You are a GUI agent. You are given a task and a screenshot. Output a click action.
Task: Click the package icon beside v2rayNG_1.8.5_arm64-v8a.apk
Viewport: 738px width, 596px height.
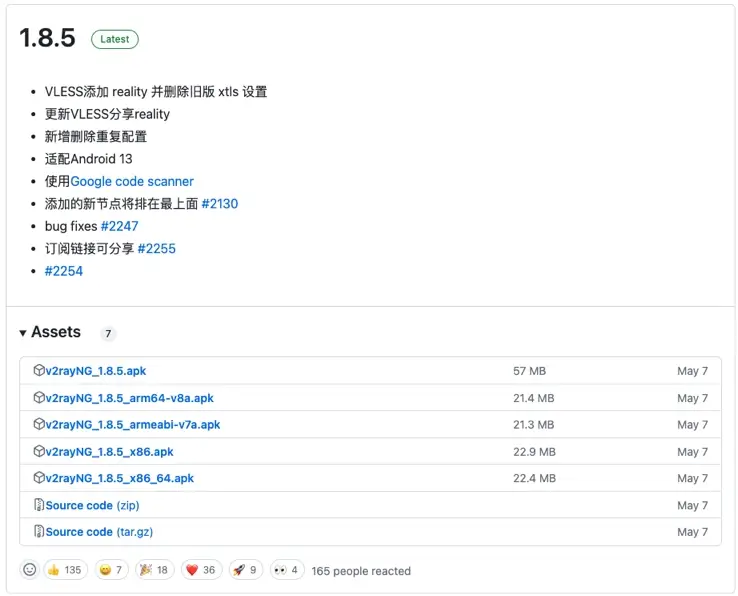[39, 398]
